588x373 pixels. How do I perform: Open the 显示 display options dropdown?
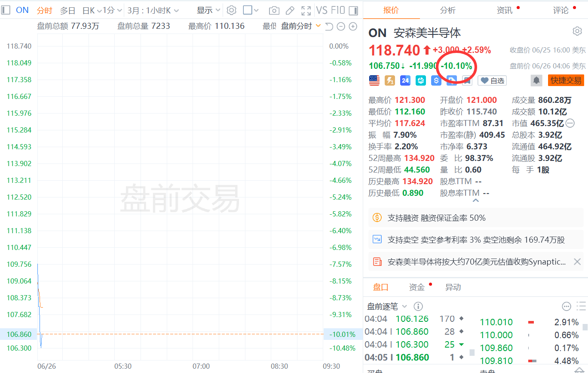[209, 10]
